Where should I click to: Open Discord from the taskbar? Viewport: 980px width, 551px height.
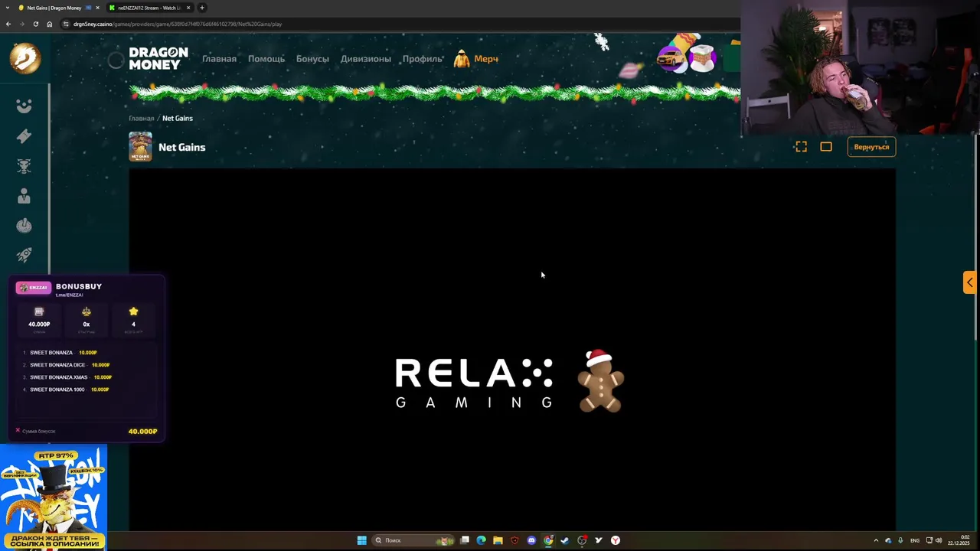click(x=531, y=540)
